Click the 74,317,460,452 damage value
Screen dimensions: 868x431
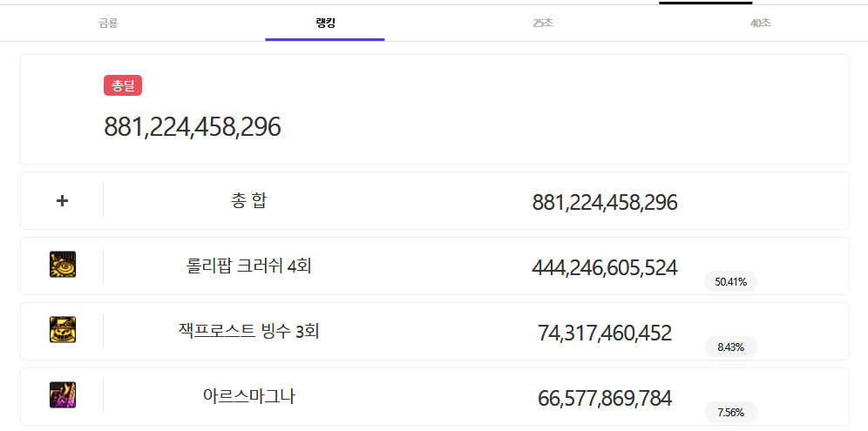(605, 333)
